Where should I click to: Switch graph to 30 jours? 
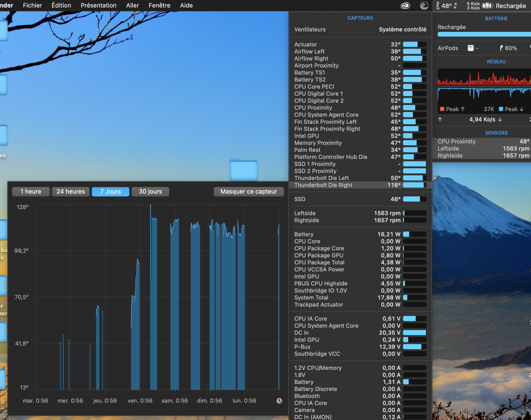coord(150,191)
